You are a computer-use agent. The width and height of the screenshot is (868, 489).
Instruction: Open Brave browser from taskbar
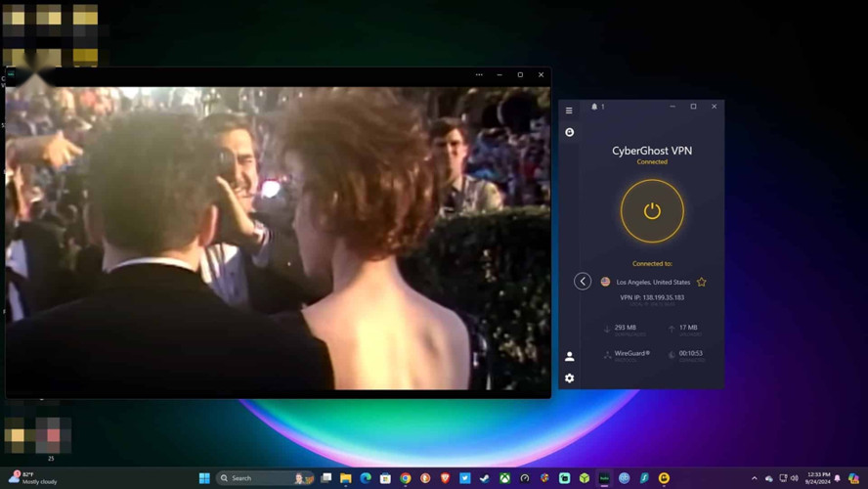pyautogui.click(x=445, y=478)
